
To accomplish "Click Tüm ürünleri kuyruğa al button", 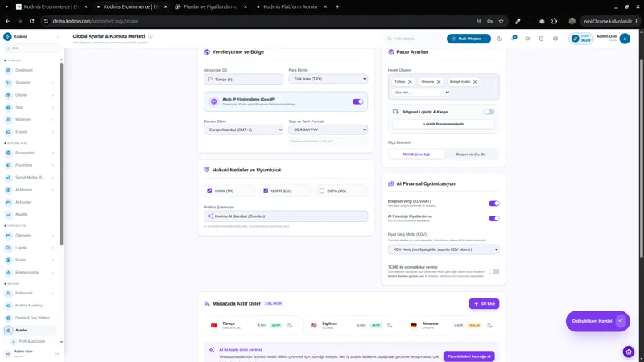I will 469,356.
